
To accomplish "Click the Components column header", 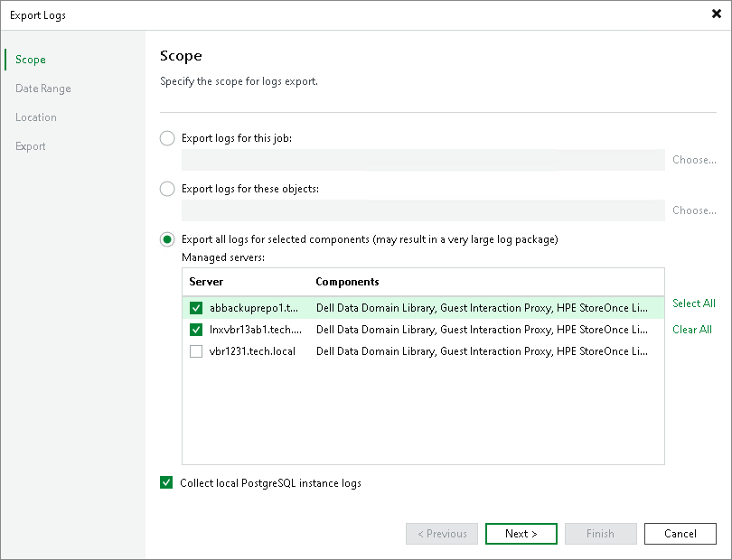I will click(347, 282).
